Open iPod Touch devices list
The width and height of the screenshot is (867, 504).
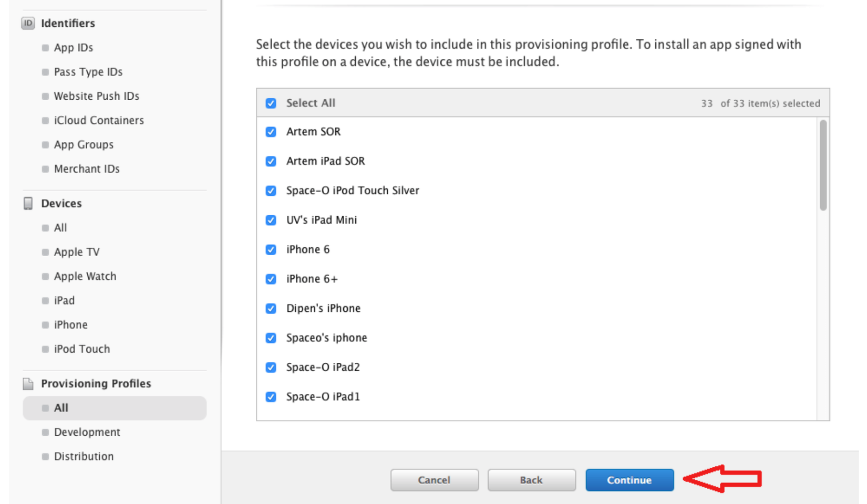[81, 349]
